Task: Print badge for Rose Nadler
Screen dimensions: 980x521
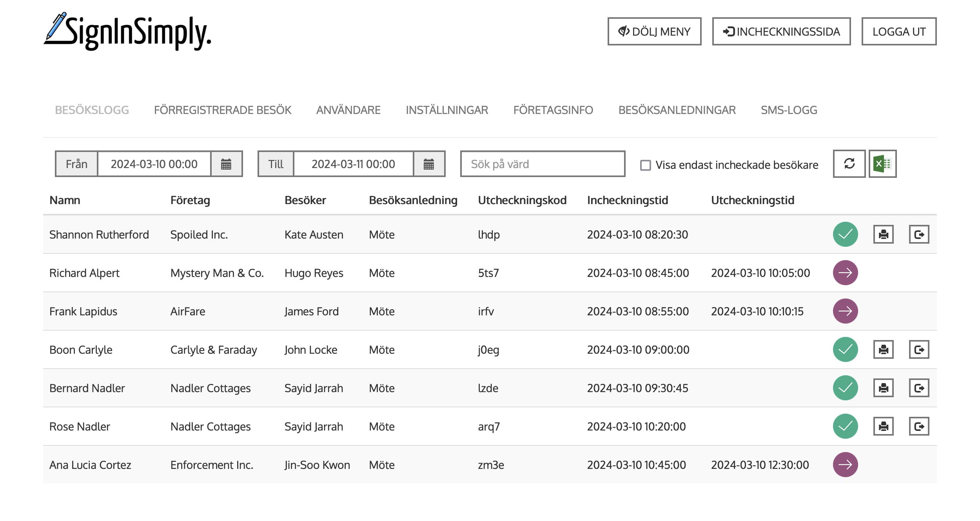Action: tap(883, 426)
